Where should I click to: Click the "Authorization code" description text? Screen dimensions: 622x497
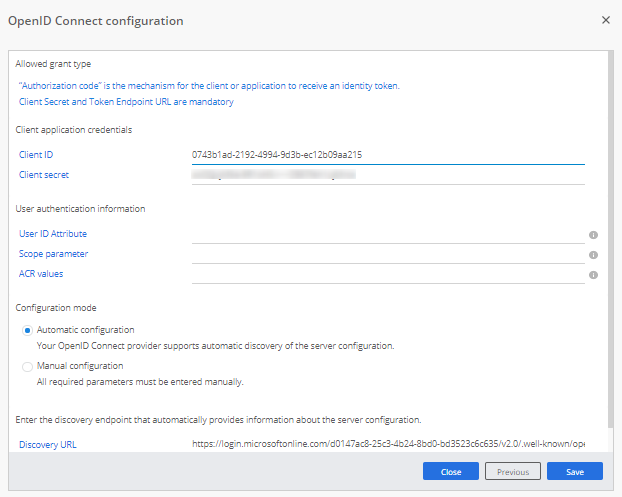pyautogui.click(x=209, y=86)
